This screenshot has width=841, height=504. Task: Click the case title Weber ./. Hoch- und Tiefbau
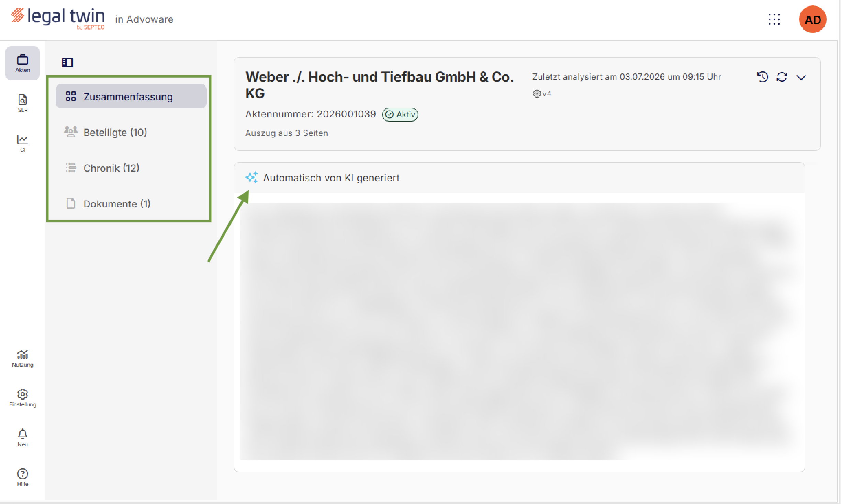[380, 85]
